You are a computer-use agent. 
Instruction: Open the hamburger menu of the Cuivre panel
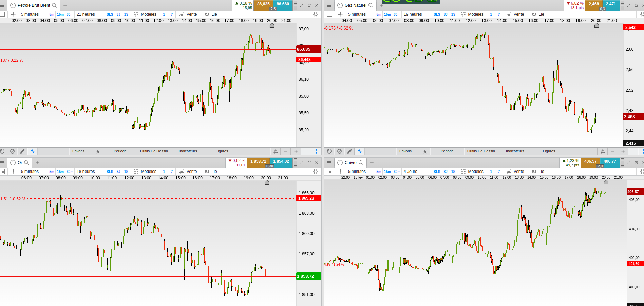point(329,163)
